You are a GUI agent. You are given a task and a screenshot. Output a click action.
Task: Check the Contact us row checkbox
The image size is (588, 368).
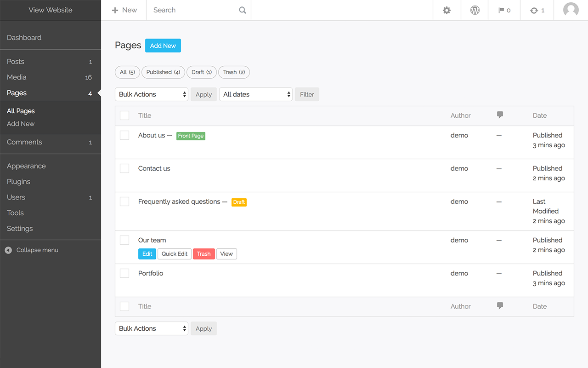pyautogui.click(x=124, y=168)
